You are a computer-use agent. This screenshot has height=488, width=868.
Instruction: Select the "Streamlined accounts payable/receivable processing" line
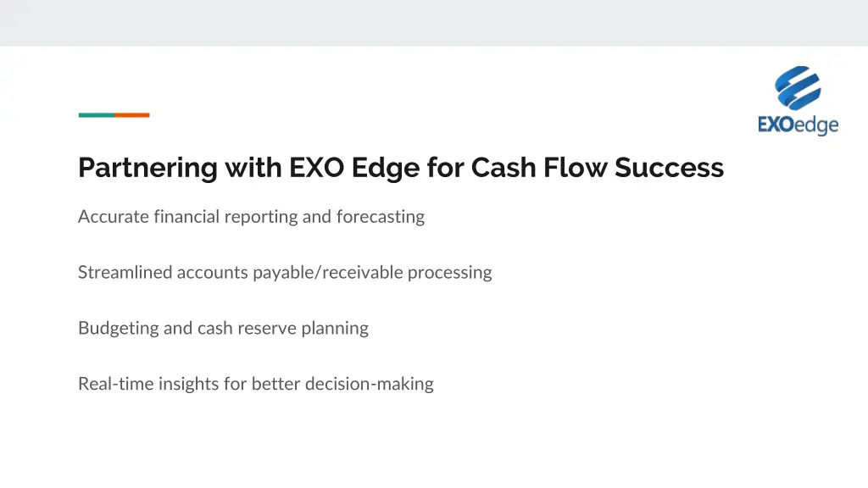[285, 273]
